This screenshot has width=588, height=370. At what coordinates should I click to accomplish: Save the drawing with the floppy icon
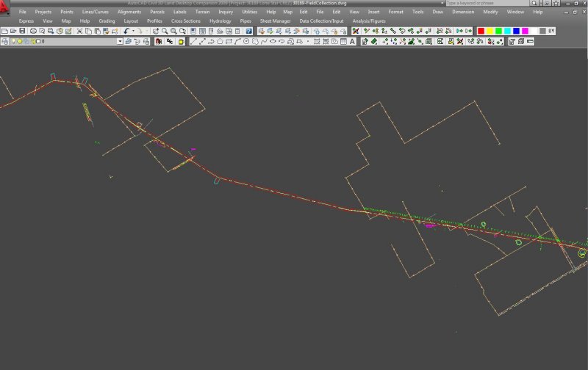[x=22, y=31]
